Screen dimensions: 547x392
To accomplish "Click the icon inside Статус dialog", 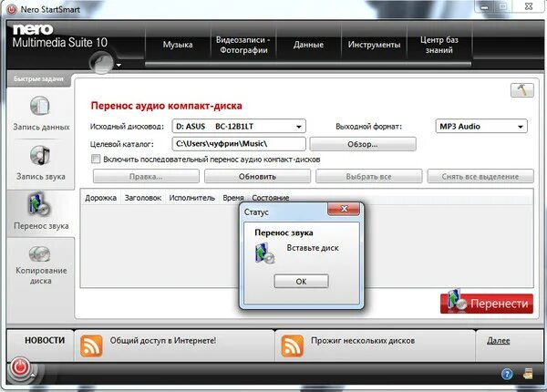I will [x=264, y=253].
